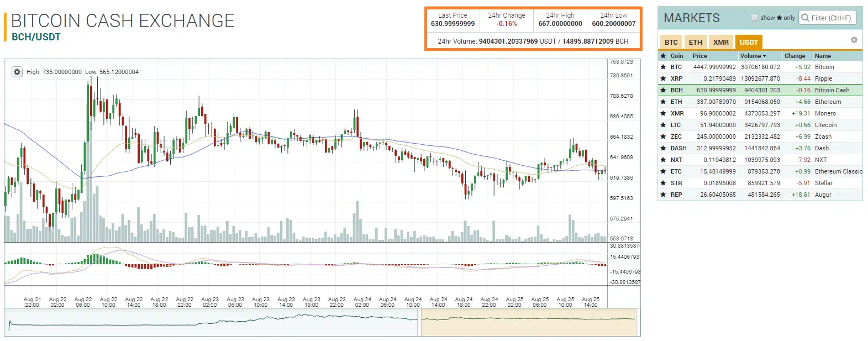Image resolution: width=868 pixels, height=341 pixels.
Task: Star the LTC market row
Action: [663, 125]
